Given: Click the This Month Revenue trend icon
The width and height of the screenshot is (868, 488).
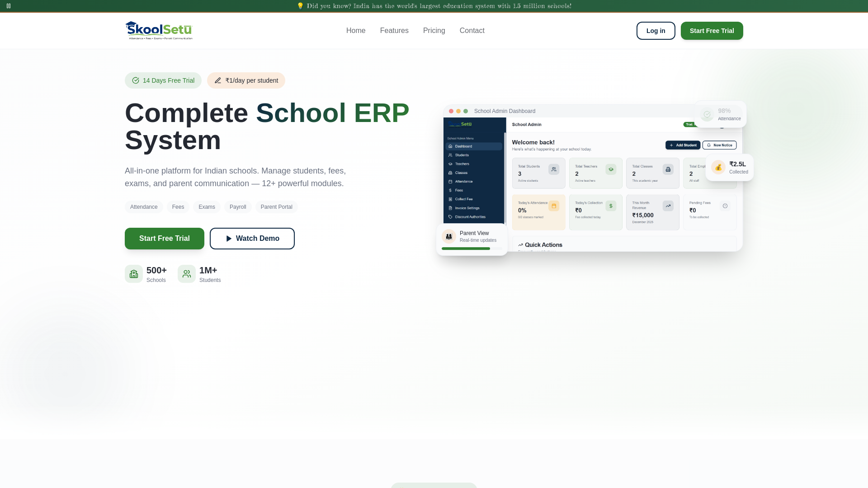Looking at the screenshot, I should click(668, 206).
